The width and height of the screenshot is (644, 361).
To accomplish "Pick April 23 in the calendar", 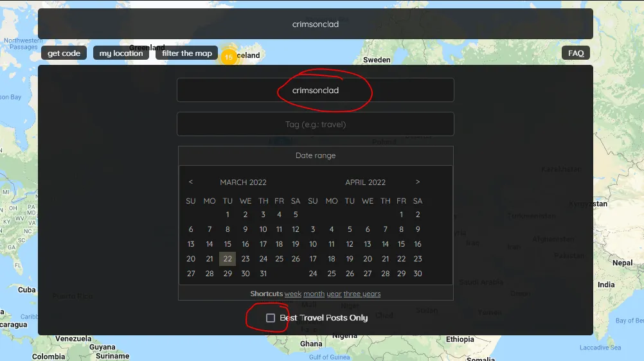I will click(x=418, y=259).
